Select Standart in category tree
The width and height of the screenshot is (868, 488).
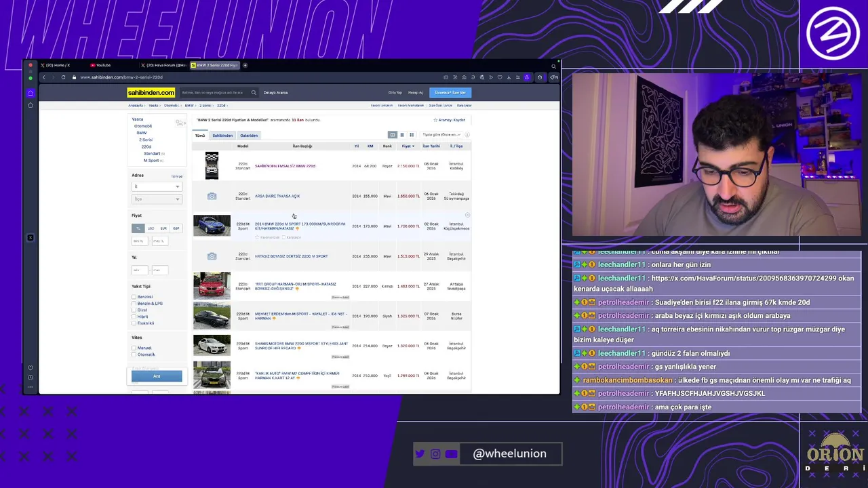pos(152,154)
